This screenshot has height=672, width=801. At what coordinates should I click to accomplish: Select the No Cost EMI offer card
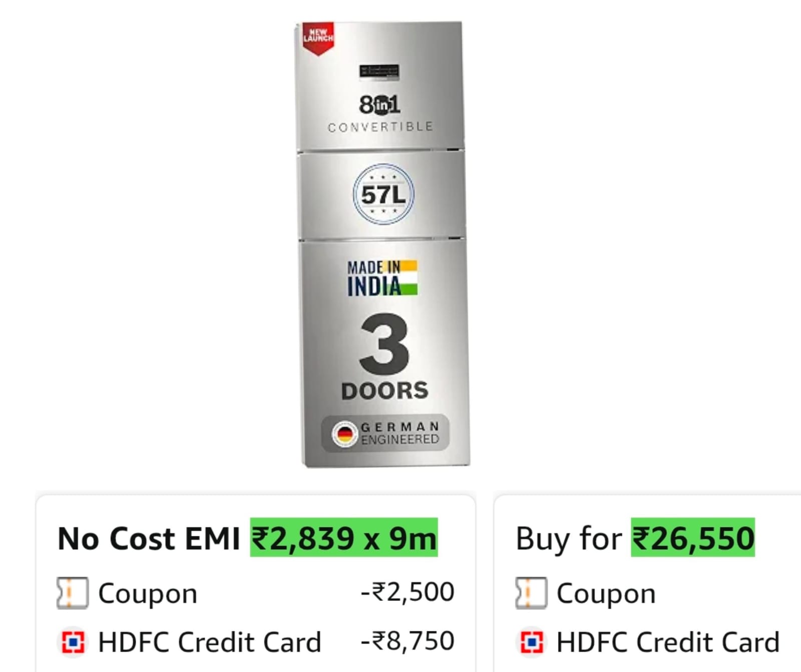click(256, 584)
